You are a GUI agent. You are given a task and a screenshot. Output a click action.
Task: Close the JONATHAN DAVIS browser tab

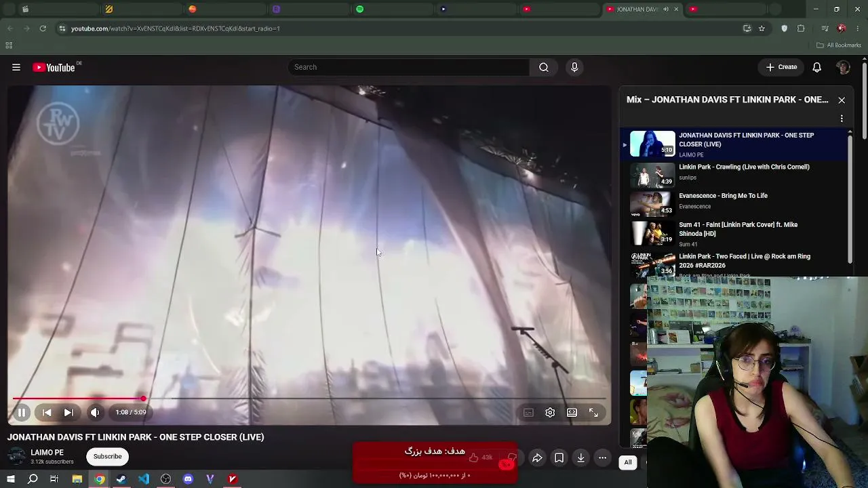click(x=676, y=9)
